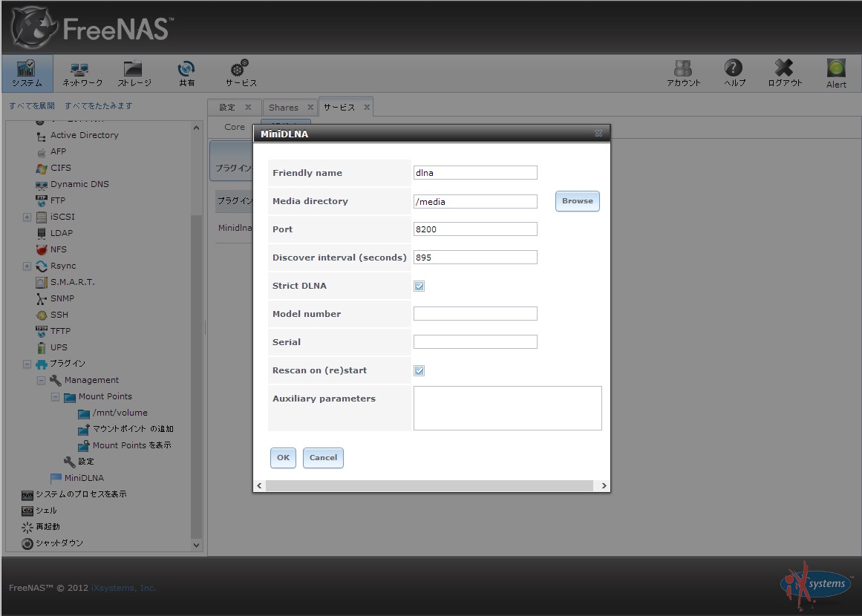Collapse the Management tree node
862x616 pixels.
tap(41, 380)
